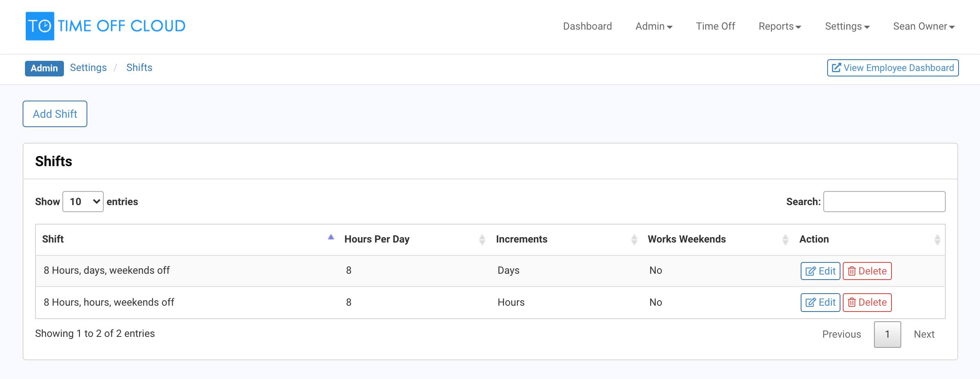Sort by Hours Per Day column
This screenshot has height=379, width=980.
(414, 239)
